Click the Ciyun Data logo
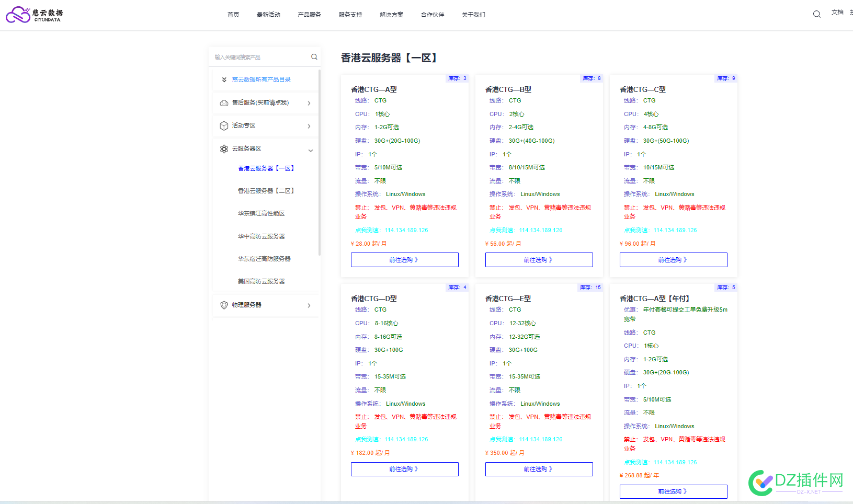The height and width of the screenshot is (504, 853). click(x=34, y=15)
